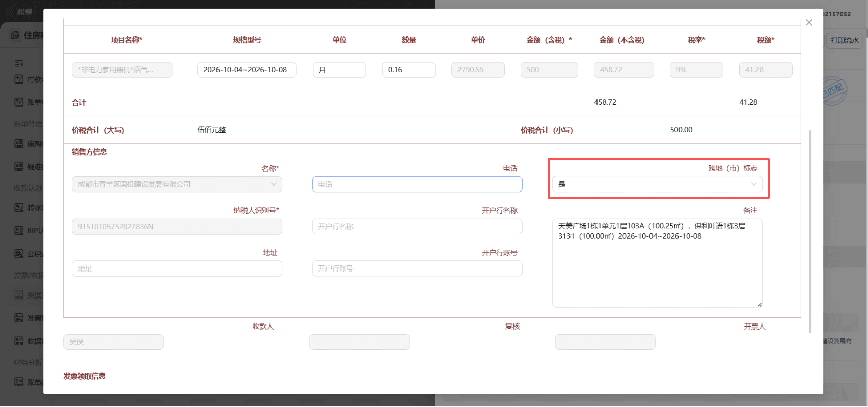Image resolution: width=868 pixels, height=407 pixels.
Task: Click the 金额（不含税） field showing 458.72
Action: [623, 70]
